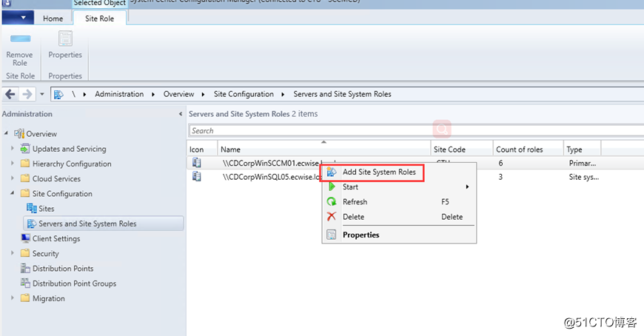The width and height of the screenshot is (644, 336).
Task: Select Overview in the breadcrumb
Action: 178,94
